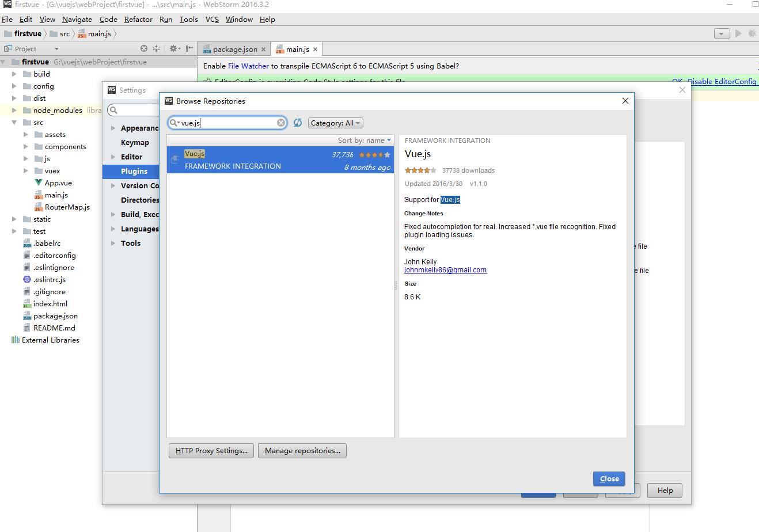Open the Refactor menu
This screenshot has height=532, width=759.
(x=138, y=19)
